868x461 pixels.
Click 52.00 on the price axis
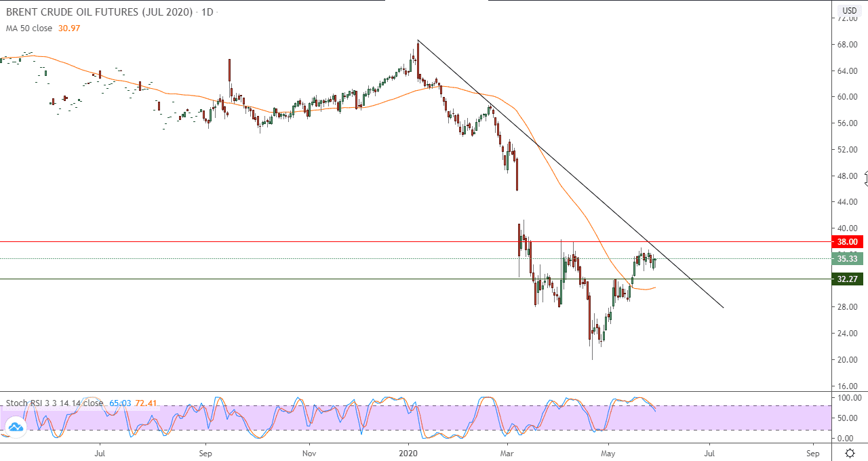pyautogui.click(x=848, y=149)
